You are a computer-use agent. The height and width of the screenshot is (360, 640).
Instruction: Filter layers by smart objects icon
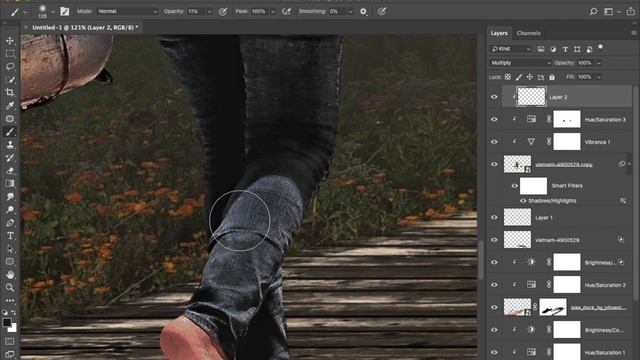pos(589,49)
